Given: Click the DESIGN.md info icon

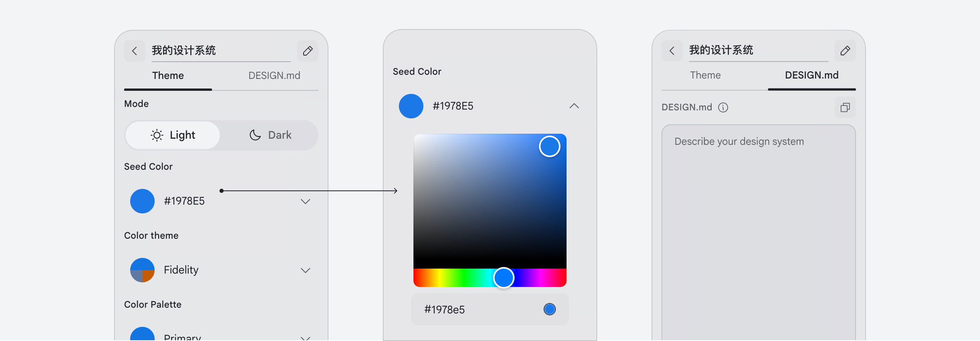Looking at the screenshot, I should [723, 107].
